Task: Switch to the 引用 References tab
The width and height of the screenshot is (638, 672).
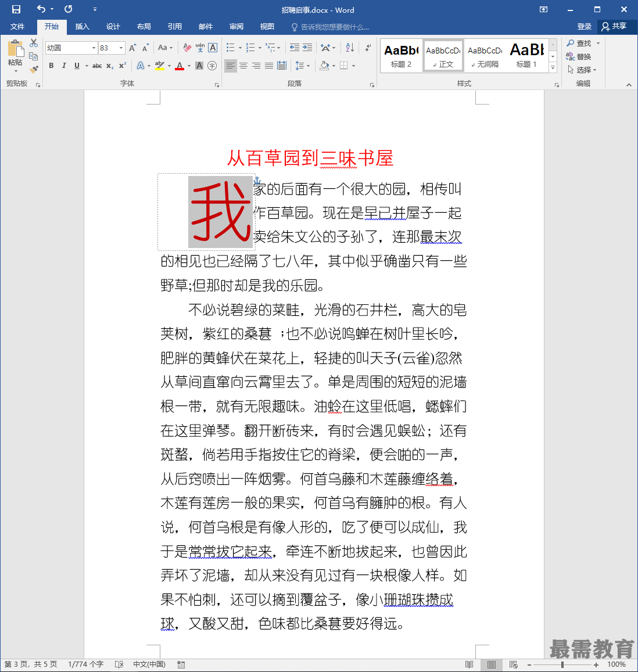Action: coord(175,27)
